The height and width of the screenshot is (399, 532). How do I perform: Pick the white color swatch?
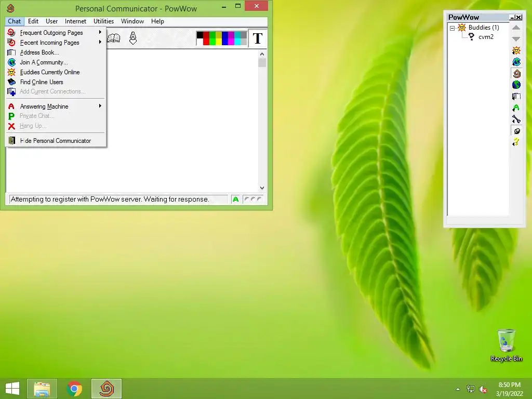coord(200,42)
